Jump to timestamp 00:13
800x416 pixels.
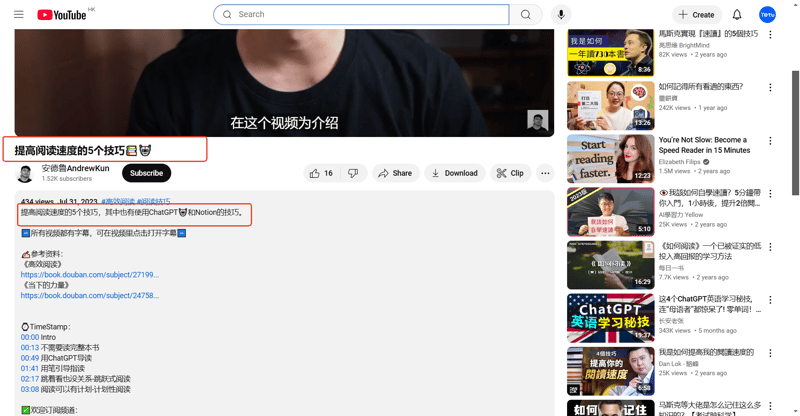click(x=30, y=348)
